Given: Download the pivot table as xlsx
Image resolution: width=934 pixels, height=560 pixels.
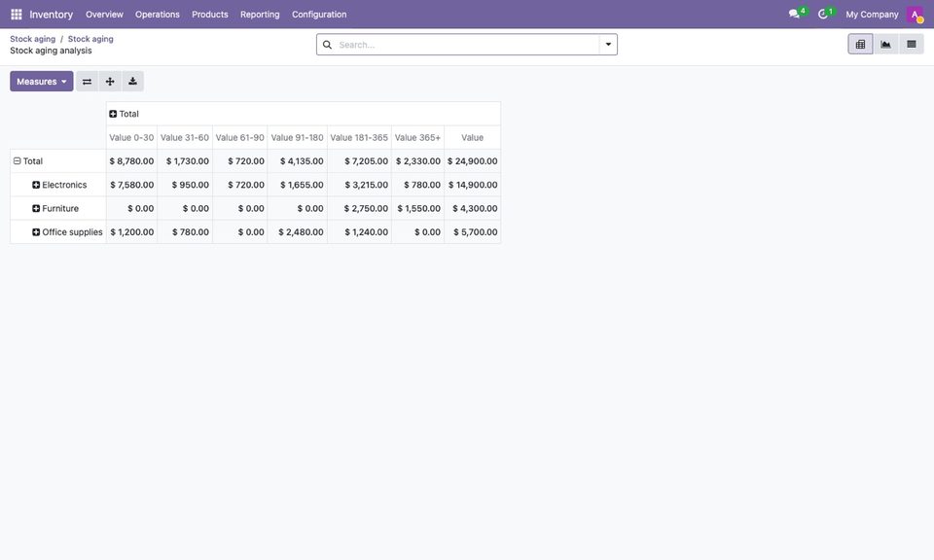Looking at the screenshot, I should click(x=133, y=82).
